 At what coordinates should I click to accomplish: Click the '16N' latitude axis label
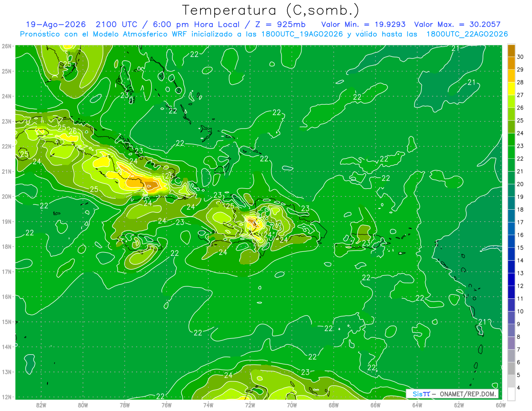click(x=7, y=297)
